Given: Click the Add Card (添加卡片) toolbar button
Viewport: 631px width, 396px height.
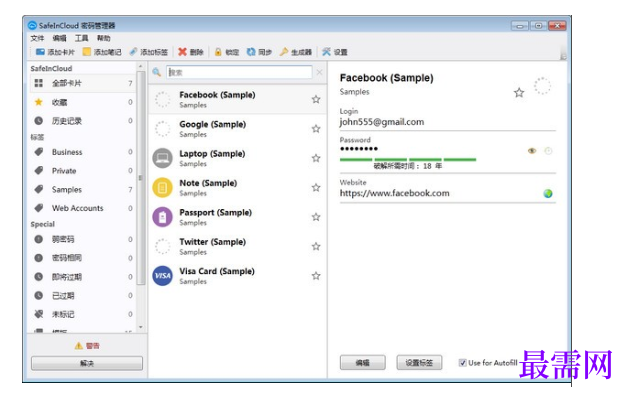Looking at the screenshot, I should point(55,52).
